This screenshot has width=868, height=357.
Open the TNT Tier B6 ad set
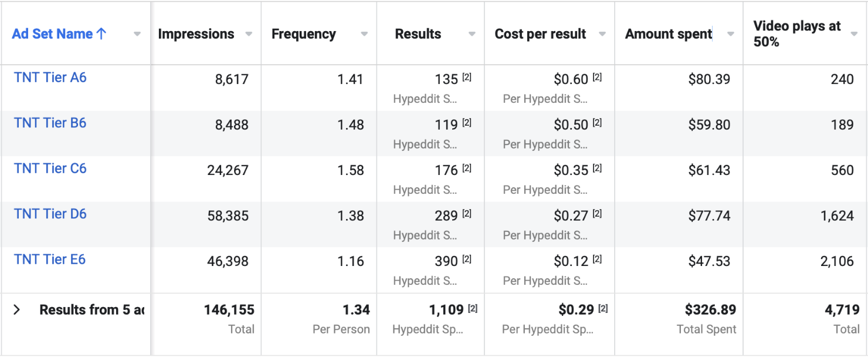click(x=50, y=123)
